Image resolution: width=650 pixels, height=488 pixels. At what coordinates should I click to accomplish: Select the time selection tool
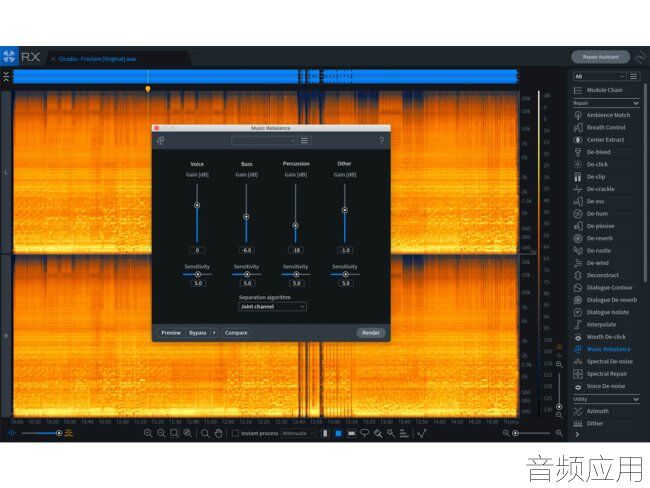(x=325, y=433)
